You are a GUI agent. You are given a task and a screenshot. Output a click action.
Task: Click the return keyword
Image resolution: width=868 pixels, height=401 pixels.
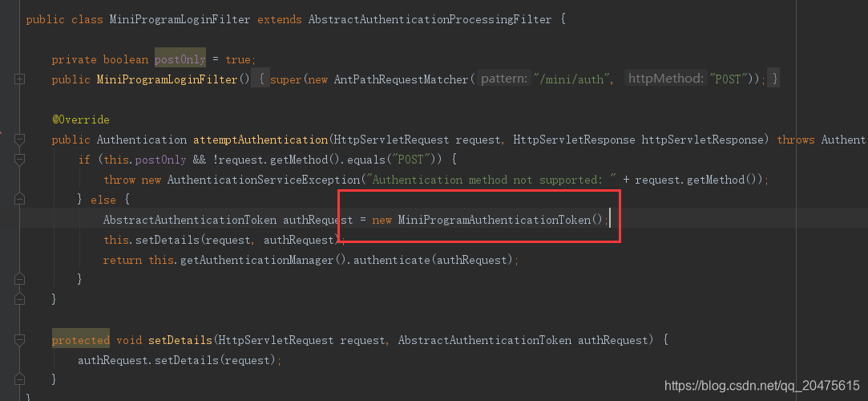(123, 260)
